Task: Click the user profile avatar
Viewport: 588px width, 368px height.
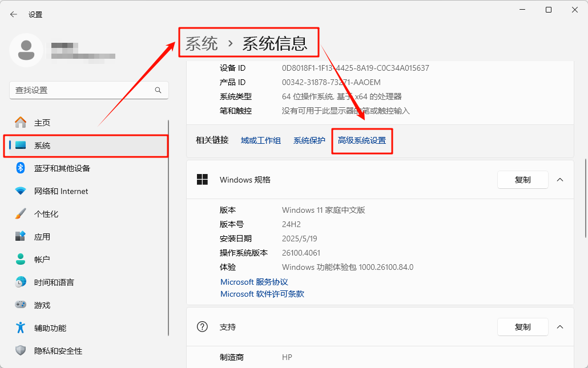Action: (x=26, y=50)
